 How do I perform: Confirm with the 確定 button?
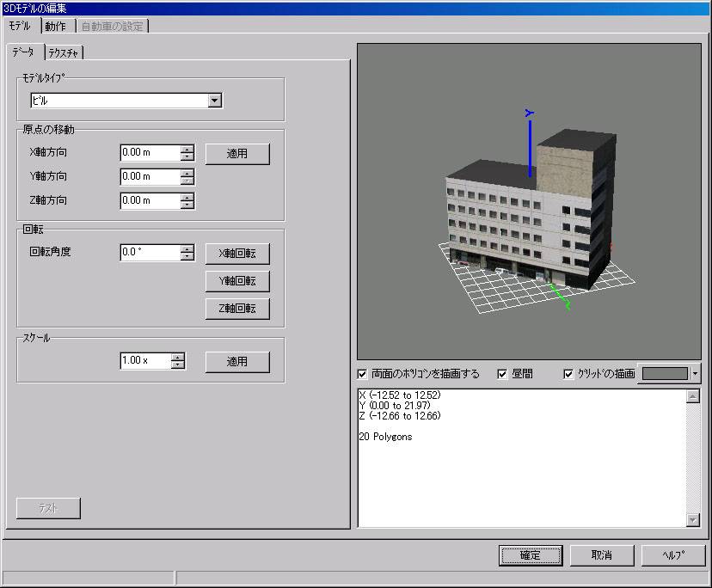coord(531,555)
